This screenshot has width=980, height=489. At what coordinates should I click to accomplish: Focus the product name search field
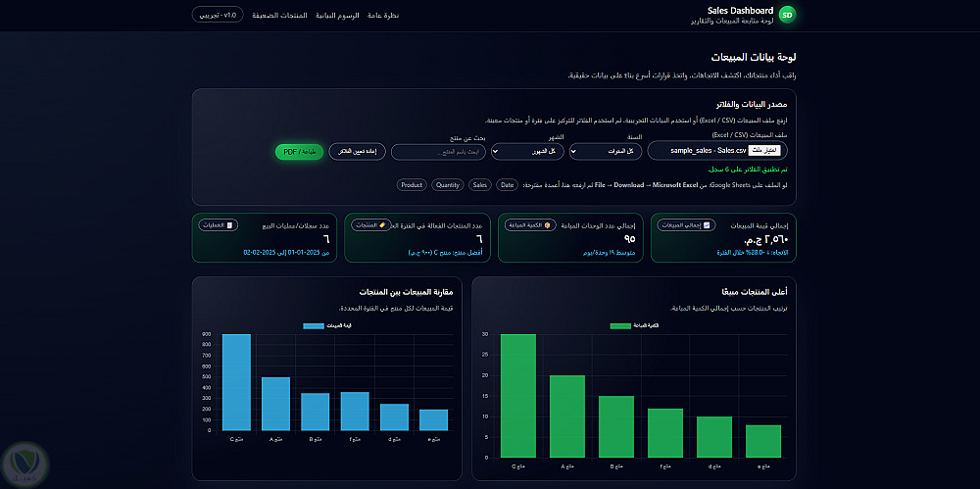(438, 152)
